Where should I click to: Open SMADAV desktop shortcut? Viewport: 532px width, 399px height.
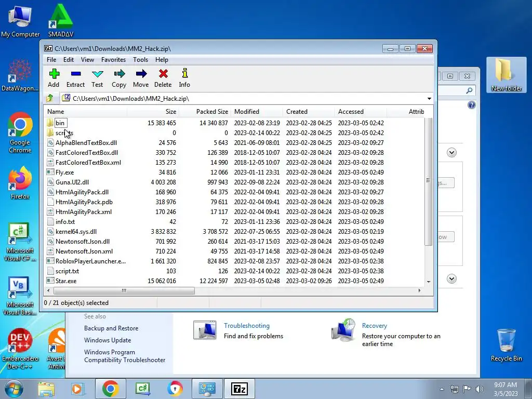[60, 20]
